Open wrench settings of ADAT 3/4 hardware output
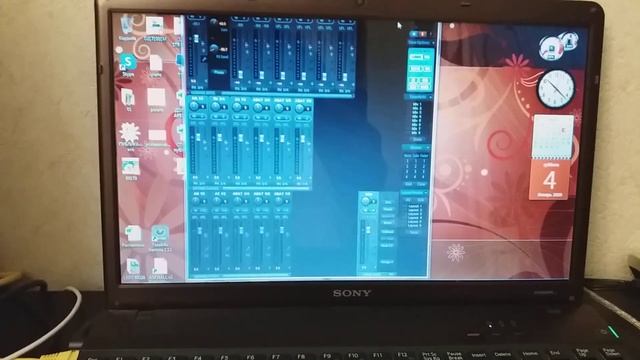 click(x=248, y=249)
